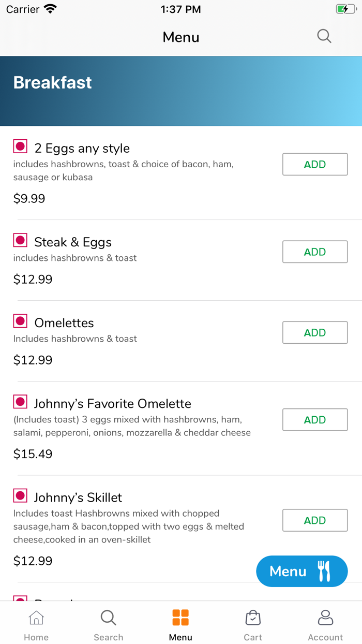Select the Menu tab in bottom bar

180,625
